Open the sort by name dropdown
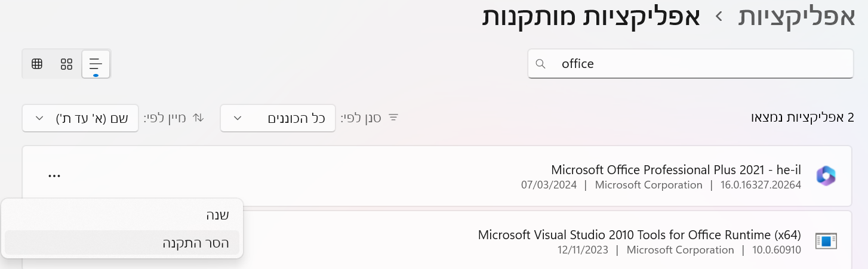Image resolution: width=868 pixels, height=269 pixels. (x=81, y=118)
